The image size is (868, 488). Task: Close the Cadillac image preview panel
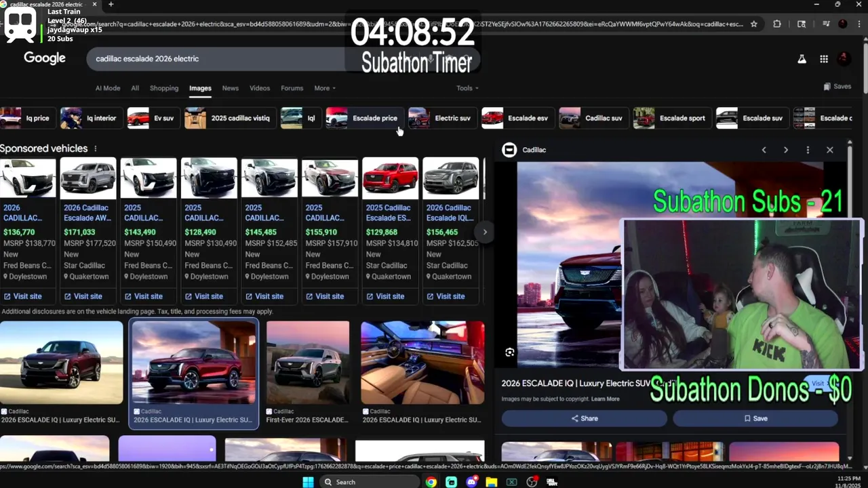pyautogui.click(x=829, y=150)
